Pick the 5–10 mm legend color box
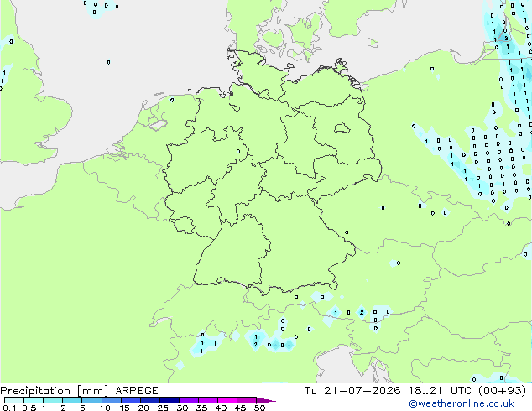Viewport: 532px width, 411px height. click(x=91, y=400)
